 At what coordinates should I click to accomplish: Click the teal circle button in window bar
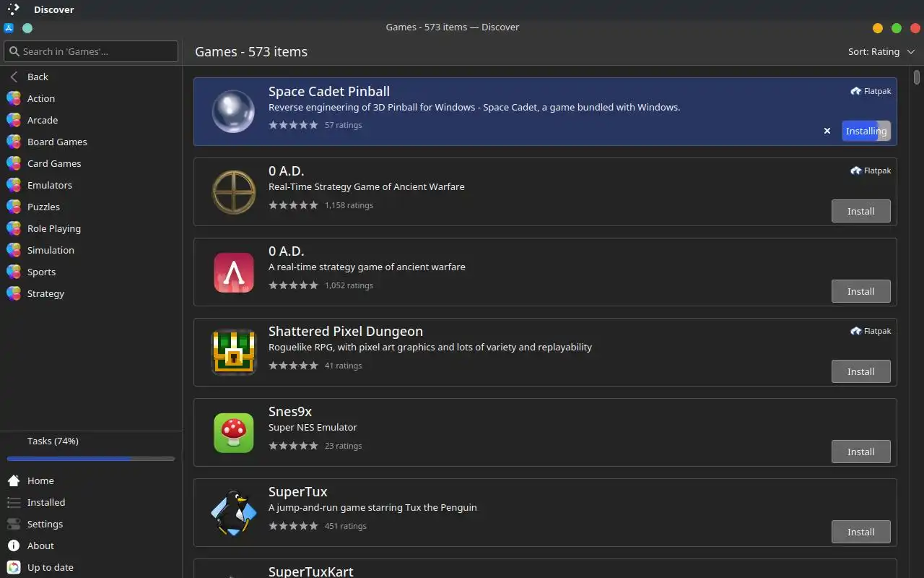(27, 28)
